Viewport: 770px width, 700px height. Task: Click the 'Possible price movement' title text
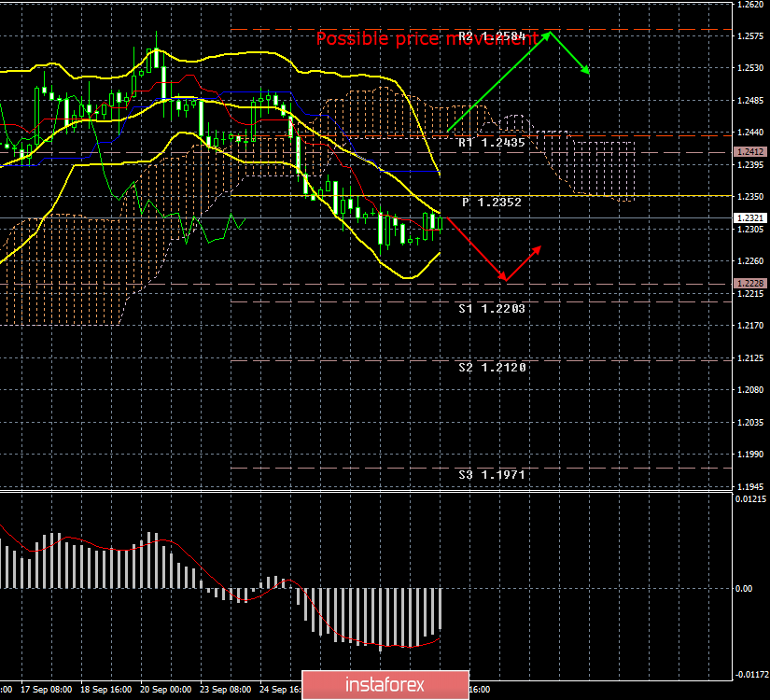tap(427, 39)
